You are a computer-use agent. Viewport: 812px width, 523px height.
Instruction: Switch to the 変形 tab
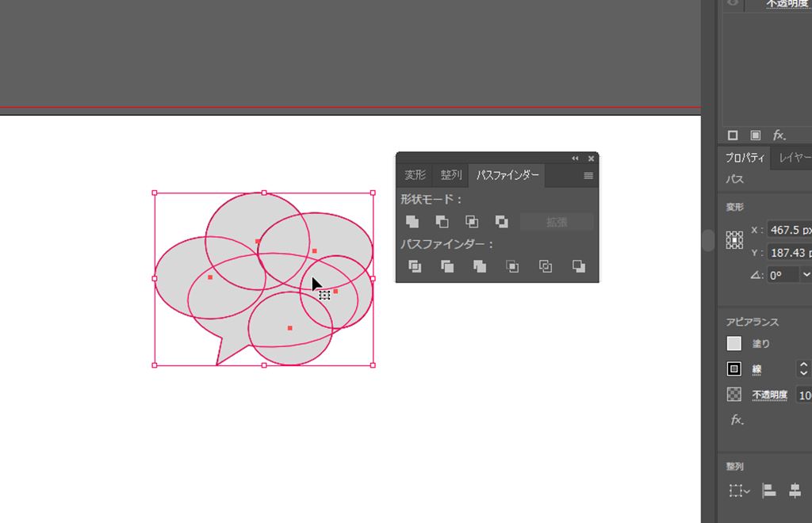pyautogui.click(x=416, y=175)
